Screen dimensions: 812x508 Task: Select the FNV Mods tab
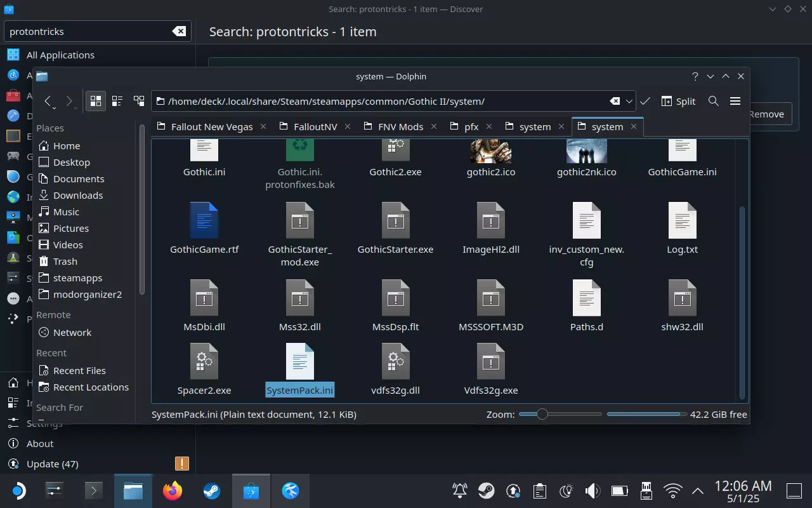tap(400, 126)
